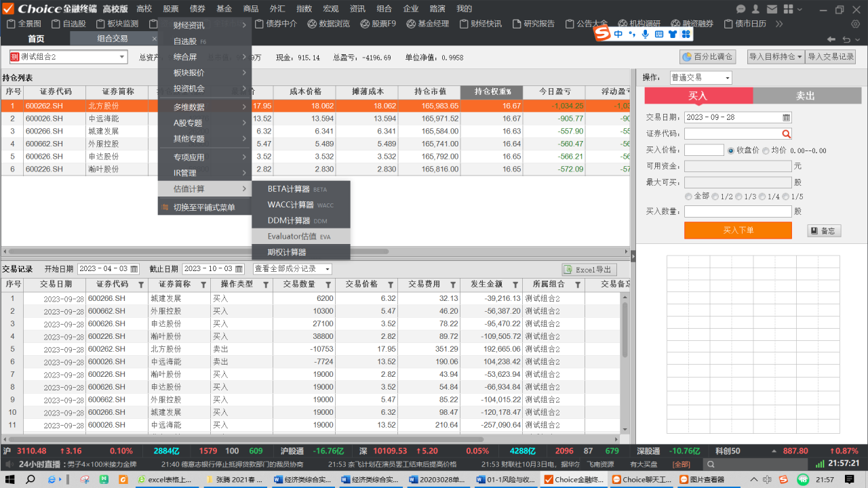Select the 均价 price option
This screenshot has width=868, height=488.
766,150
